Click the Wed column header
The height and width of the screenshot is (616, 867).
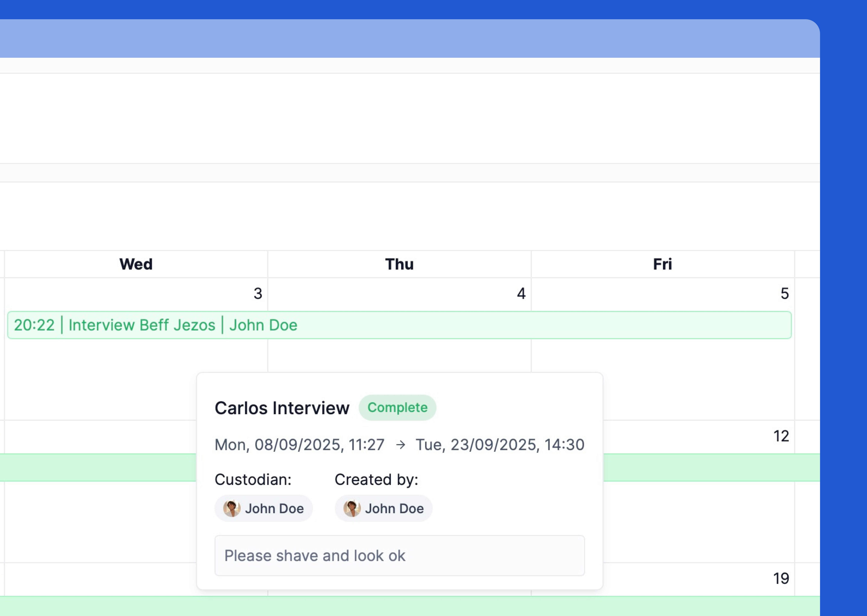point(136,264)
